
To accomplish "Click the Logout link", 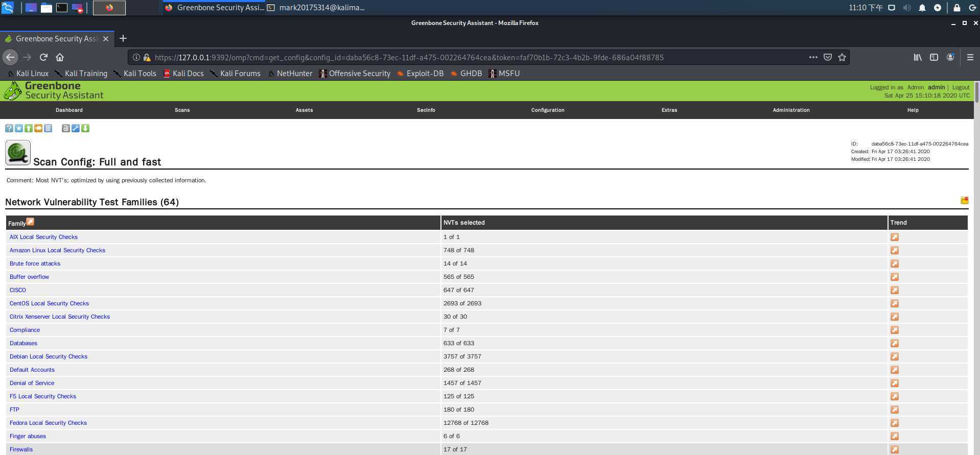I will (961, 87).
